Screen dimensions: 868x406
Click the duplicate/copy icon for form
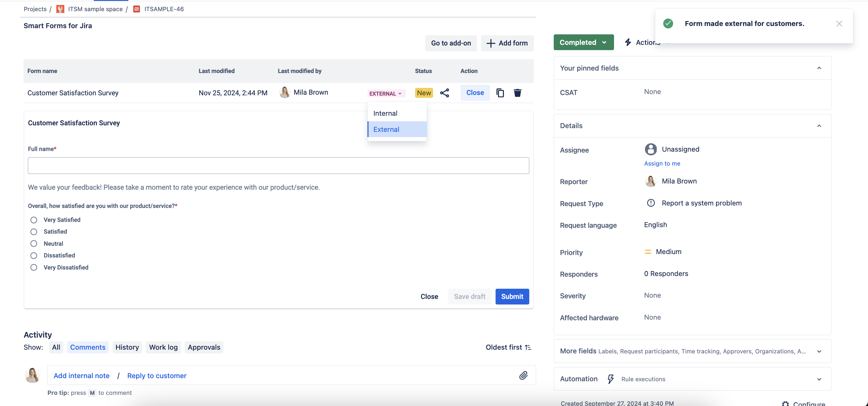click(x=501, y=93)
